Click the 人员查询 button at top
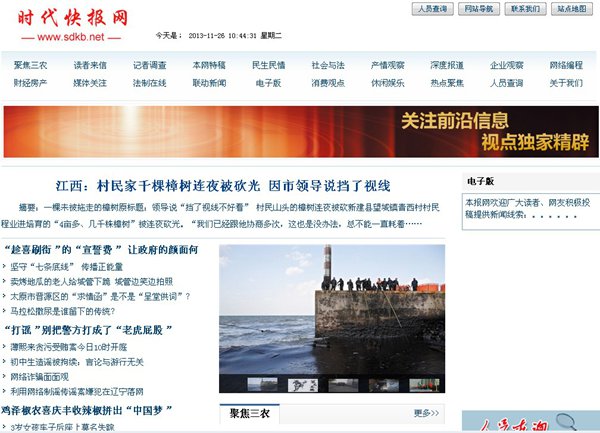The height and width of the screenshot is (433, 600). pos(432,9)
